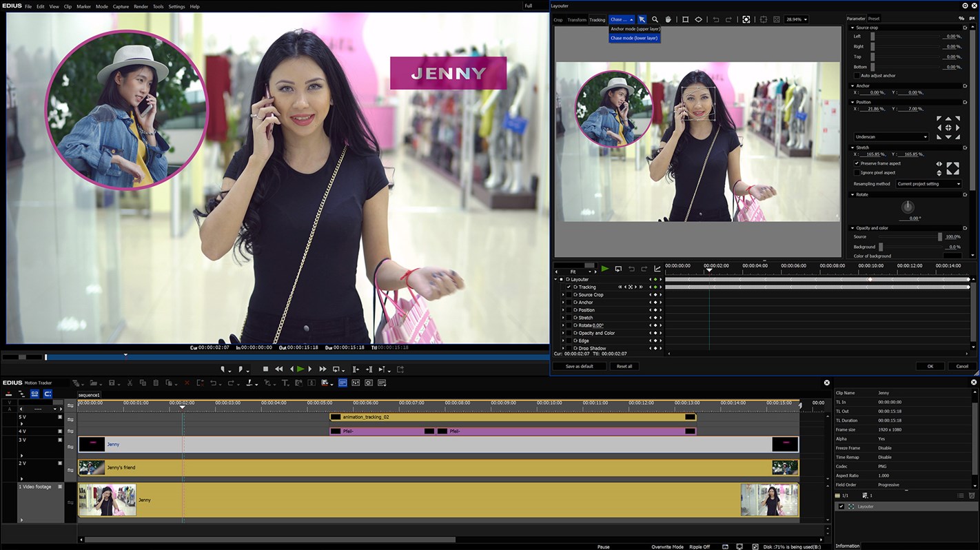Click the Stop button under the preview monitor
This screenshot has width=980, height=550.
click(265, 369)
